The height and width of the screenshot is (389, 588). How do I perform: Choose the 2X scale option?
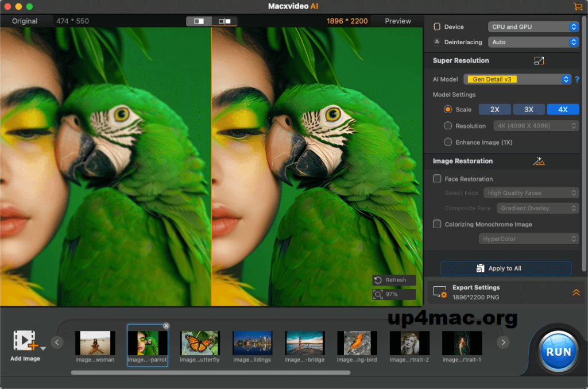494,109
